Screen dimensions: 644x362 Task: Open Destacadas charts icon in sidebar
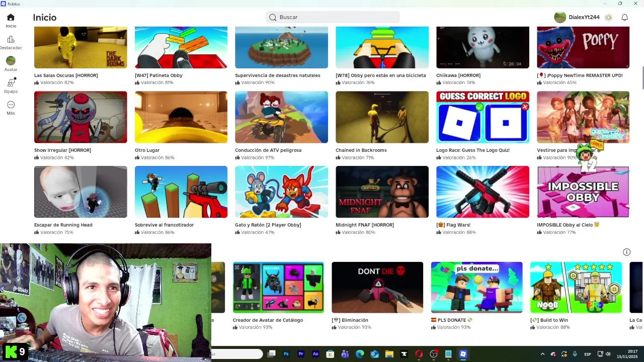11,39
